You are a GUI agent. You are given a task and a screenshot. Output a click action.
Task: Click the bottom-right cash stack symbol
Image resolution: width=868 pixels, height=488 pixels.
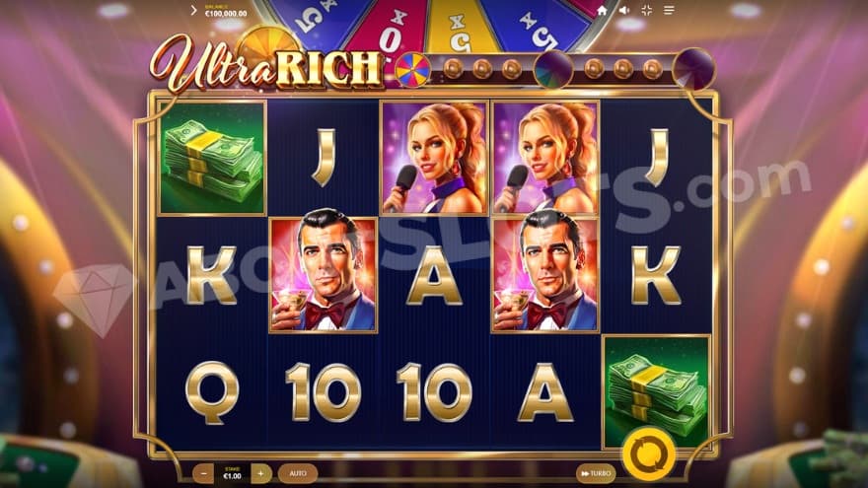click(656, 390)
